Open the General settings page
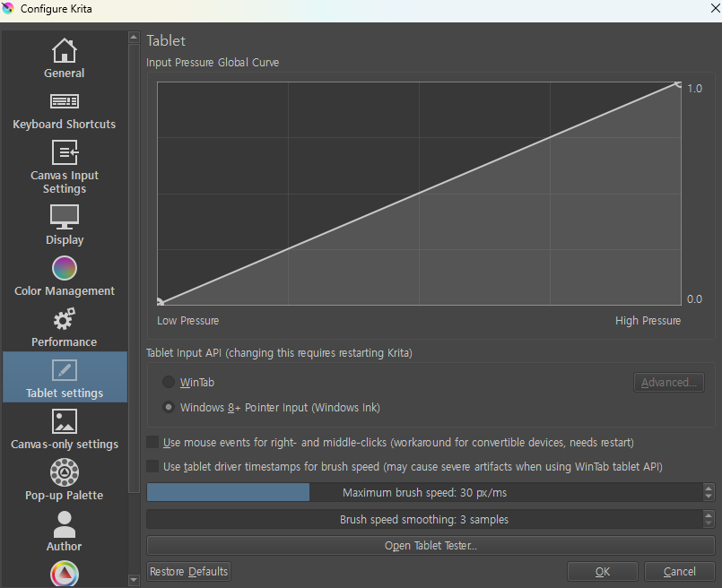The height and width of the screenshot is (588, 722). click(64, 58)
